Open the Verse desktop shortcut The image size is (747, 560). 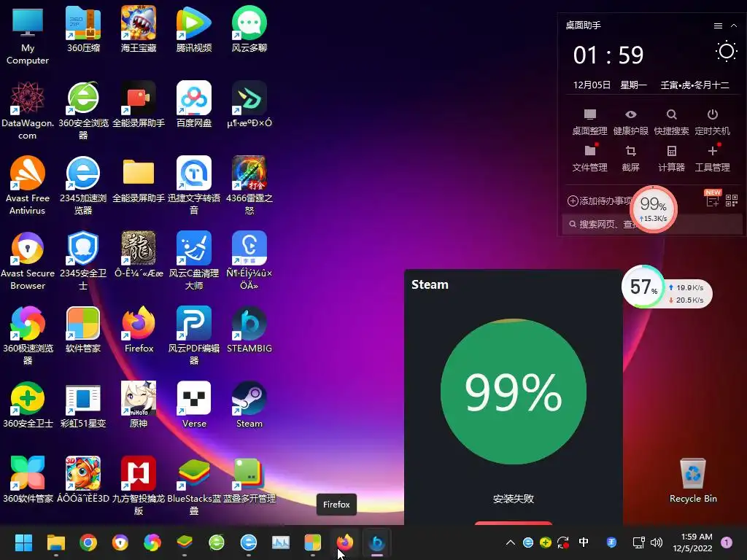[194, 405]
